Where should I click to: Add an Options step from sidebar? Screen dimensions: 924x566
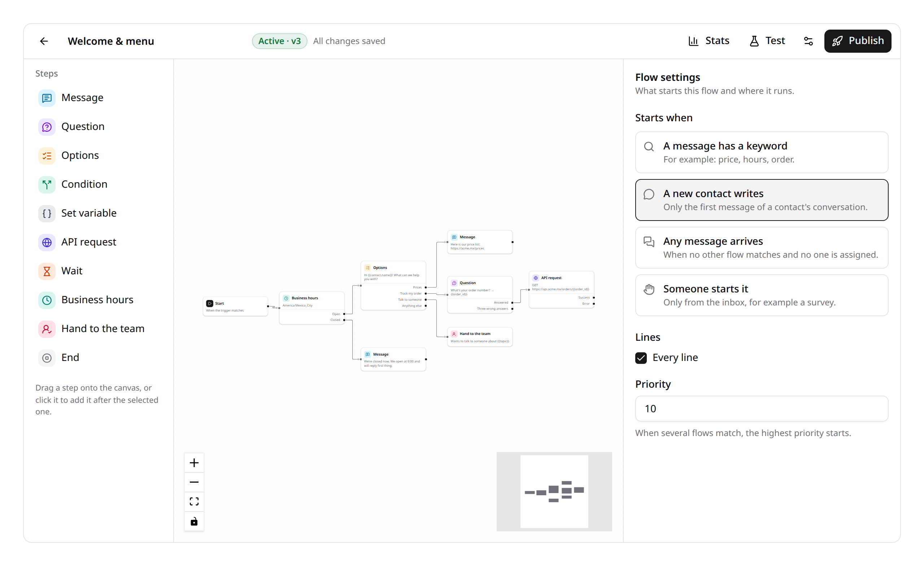[x=98, y=156]
